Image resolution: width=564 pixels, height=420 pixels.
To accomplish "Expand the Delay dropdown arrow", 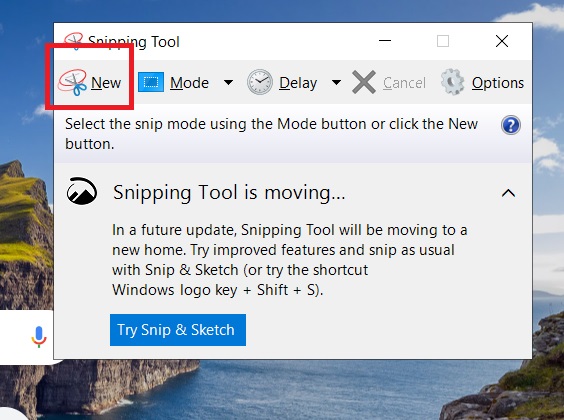I will tap(336, 82).
